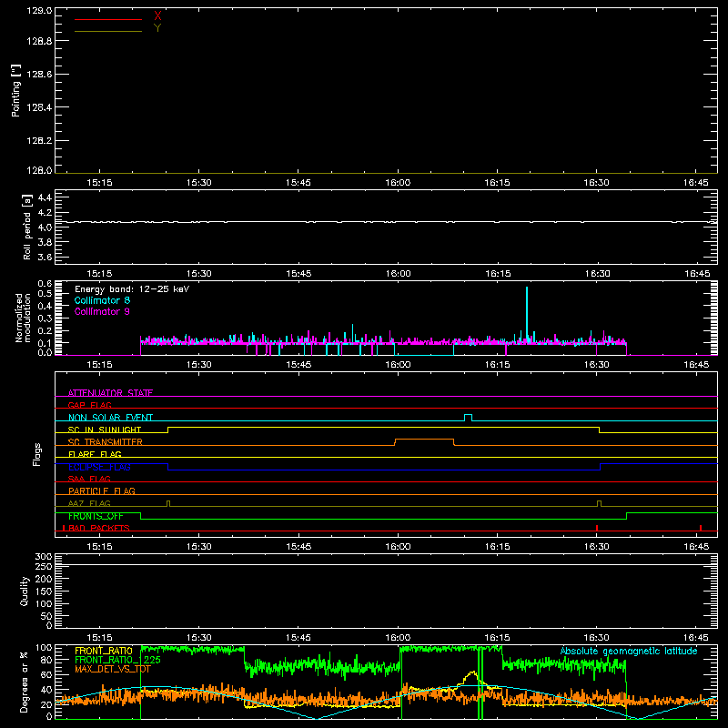Screen dimensions: 728x728
Task: Click the ATTENUATOR_STATE flag label
Action: click(110, 393)
